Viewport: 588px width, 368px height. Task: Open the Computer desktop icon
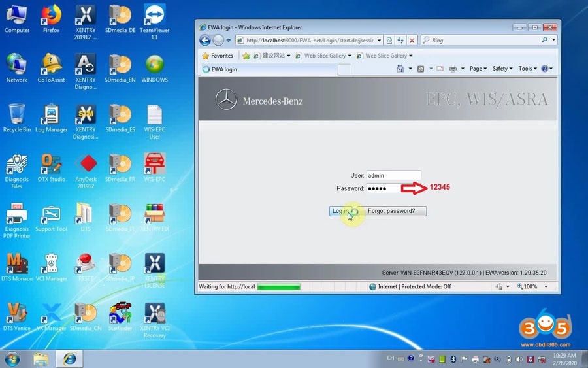17,19
